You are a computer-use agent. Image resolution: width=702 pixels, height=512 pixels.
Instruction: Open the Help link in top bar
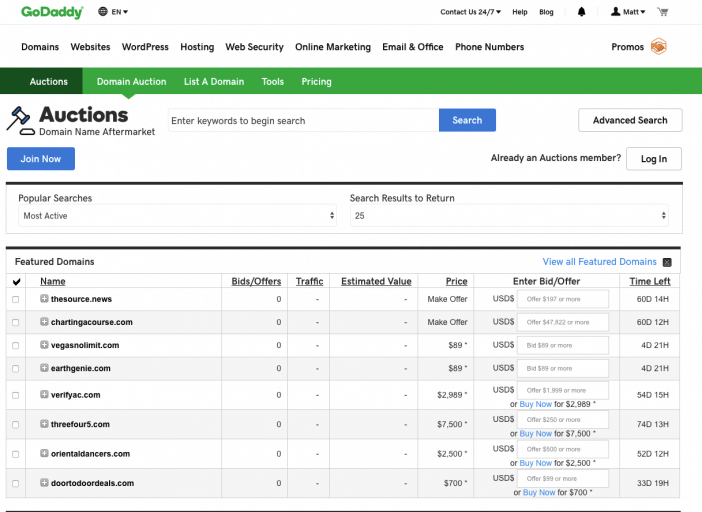point(520,12)
